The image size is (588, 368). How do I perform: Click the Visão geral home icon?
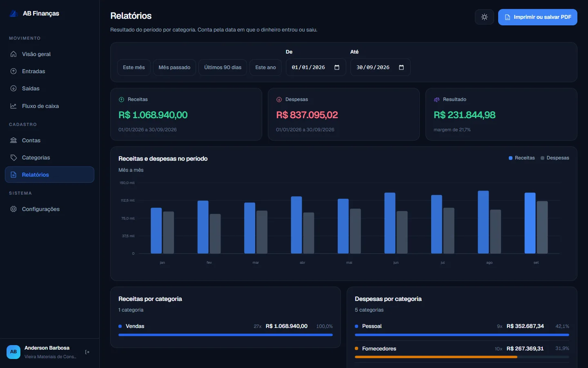click(13, 54)
